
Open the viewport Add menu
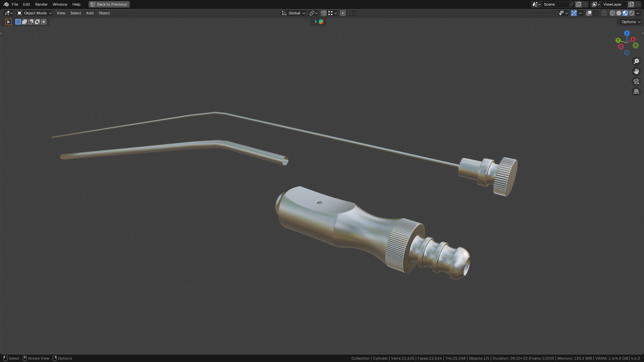[90, 13]
